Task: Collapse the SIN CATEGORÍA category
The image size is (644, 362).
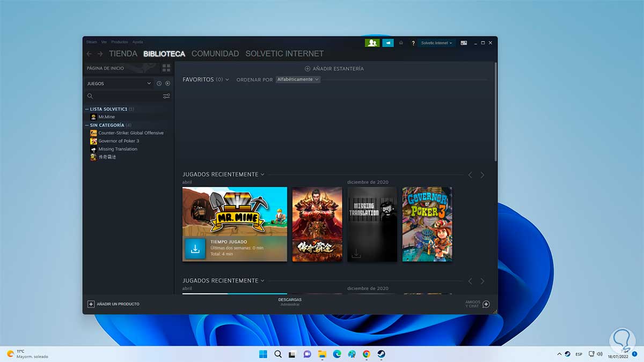Action: click(87, 125)
